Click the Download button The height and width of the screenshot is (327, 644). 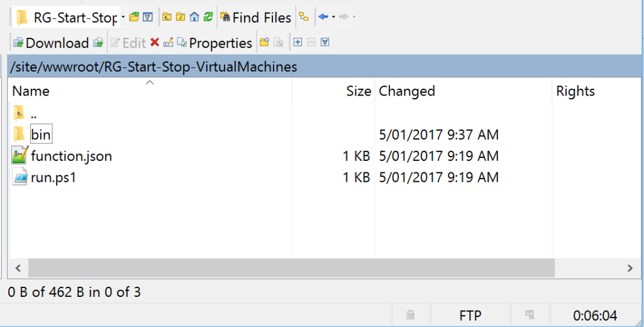[x=51, y=43]
